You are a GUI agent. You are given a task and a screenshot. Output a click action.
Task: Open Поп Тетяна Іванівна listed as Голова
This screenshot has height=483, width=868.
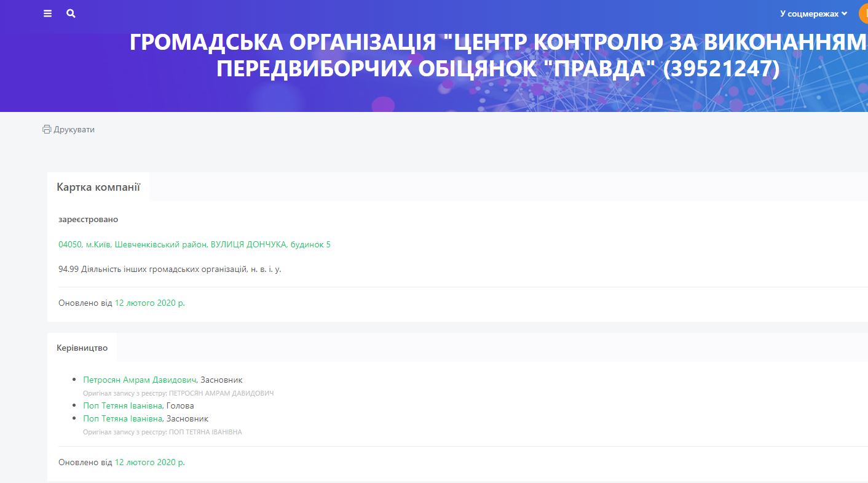click(x=122, y=405)
